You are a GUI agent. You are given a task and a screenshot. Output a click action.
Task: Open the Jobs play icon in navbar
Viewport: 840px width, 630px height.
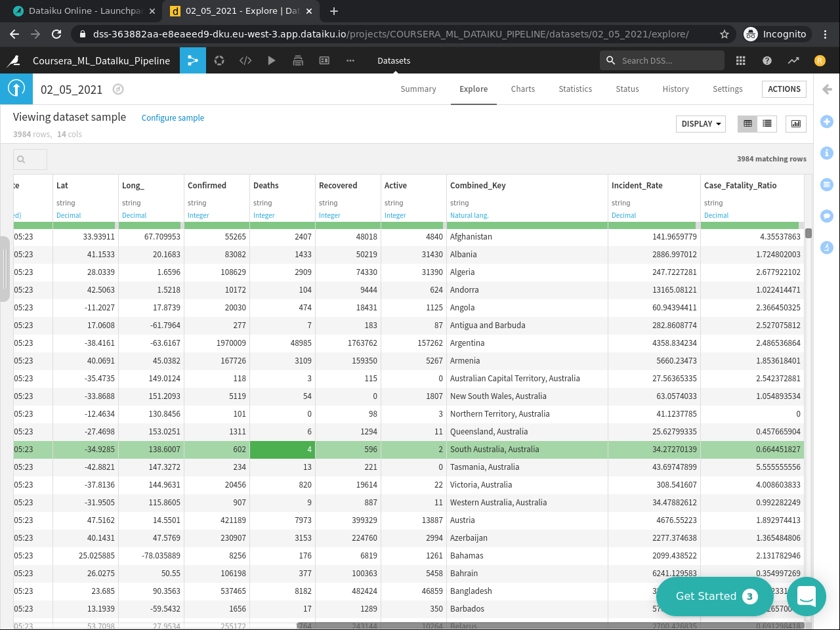(x=272, y=60)
